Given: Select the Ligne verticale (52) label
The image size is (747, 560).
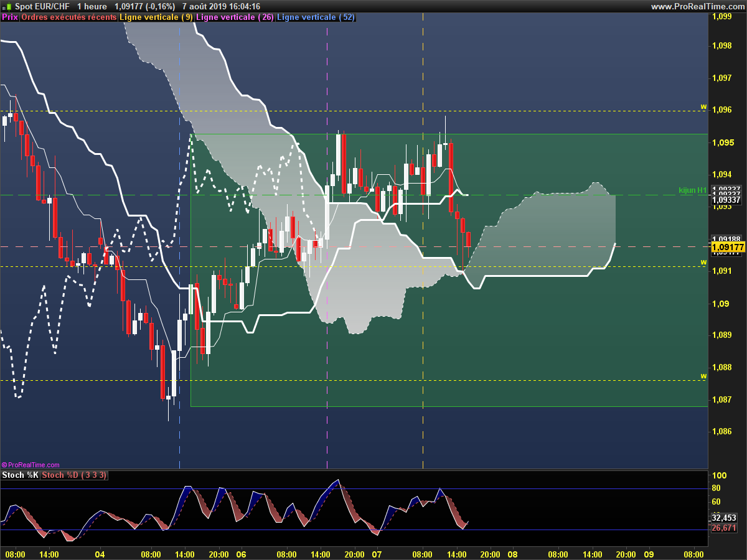Looking at the screenshot, I should (x=316, y=17).
